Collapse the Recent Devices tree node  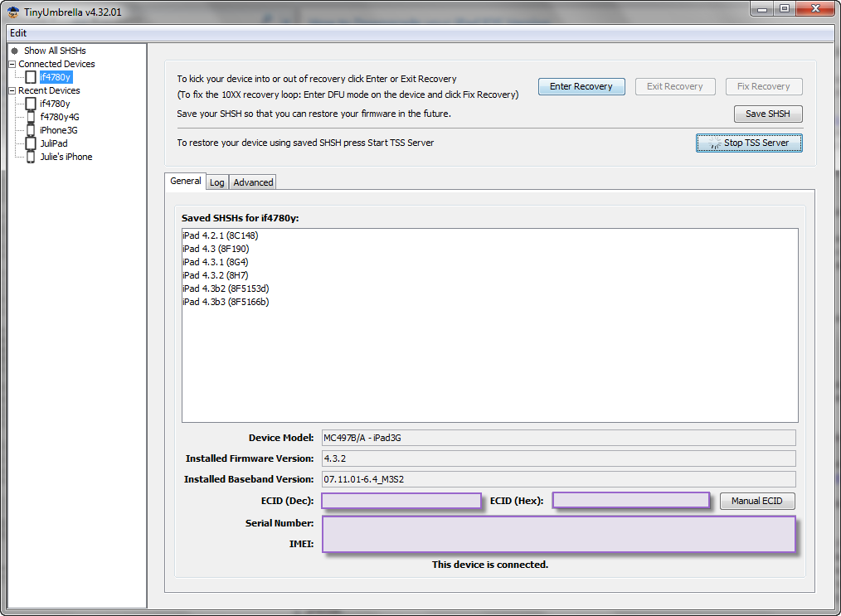pyautogui.click(x=12, y=90)
